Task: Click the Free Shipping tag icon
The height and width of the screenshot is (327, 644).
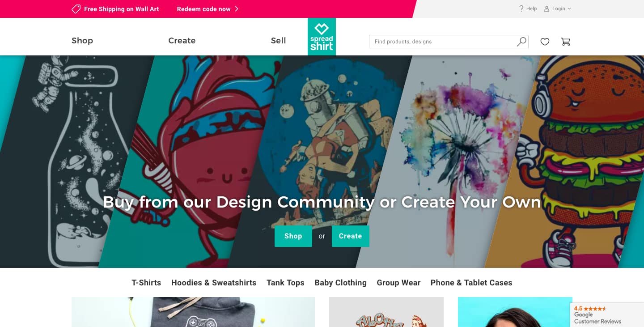Action: [76, 9]
